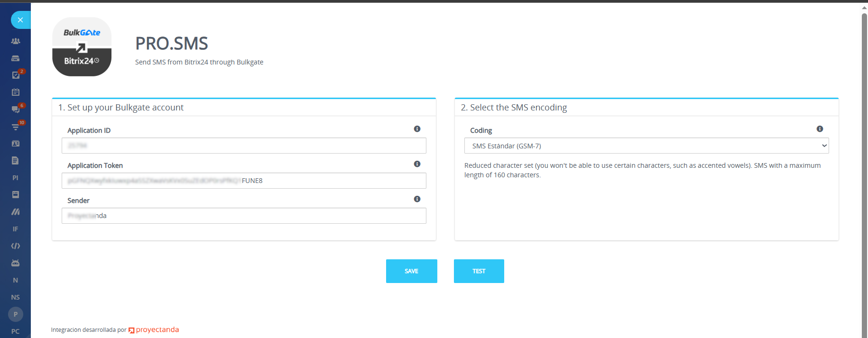
Task: Click the Sender field info icon
Action: [417, 199]
